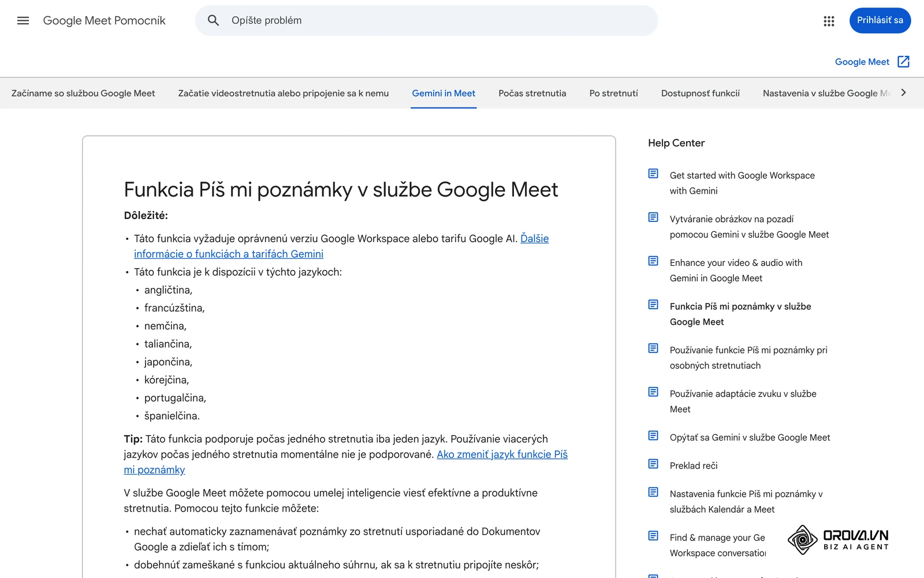Screen dimensions: 924x578
Task: Click the Google Meet Pomocník title
Action: 105,21
